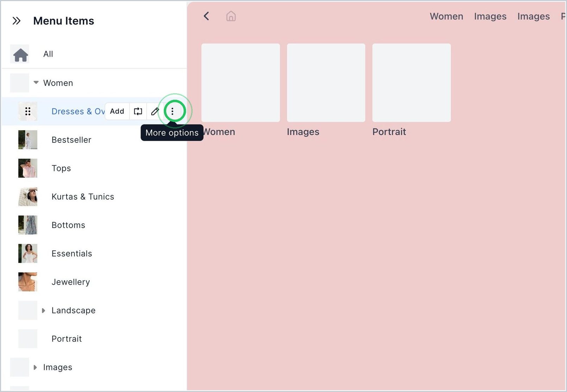The height and width of the screenshot is (392, 567).
Task: Click the Bottoms thumbnail image
Action: pyautogui.click(x=28, y=225)
